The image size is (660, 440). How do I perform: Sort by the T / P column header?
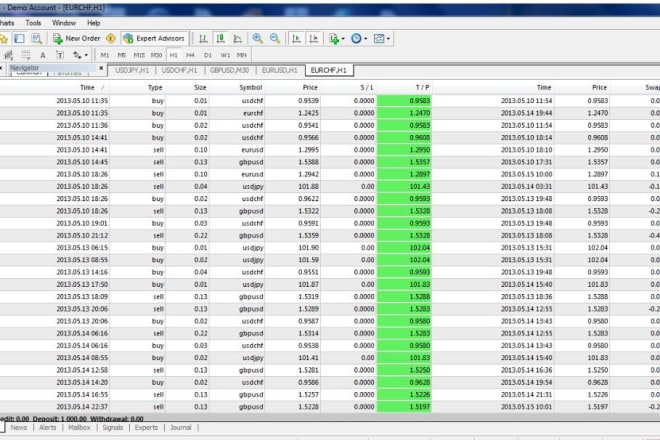[x=423, y=88]
